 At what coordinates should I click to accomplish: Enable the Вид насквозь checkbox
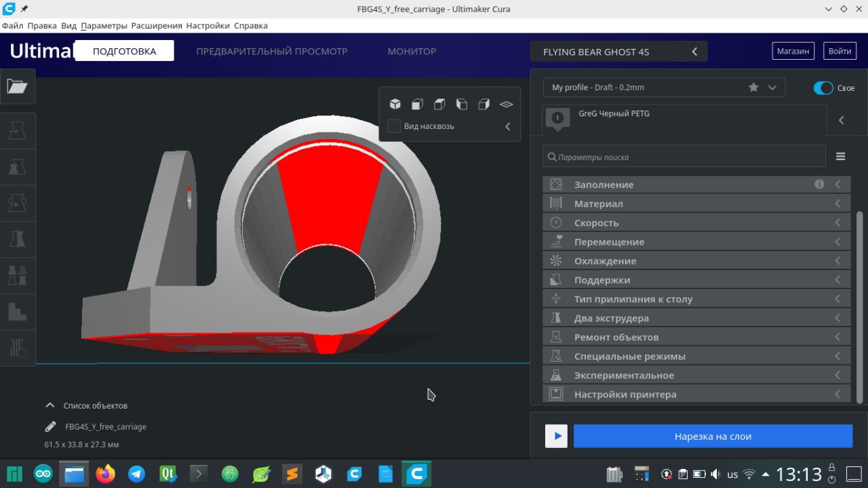click(394, 126)
